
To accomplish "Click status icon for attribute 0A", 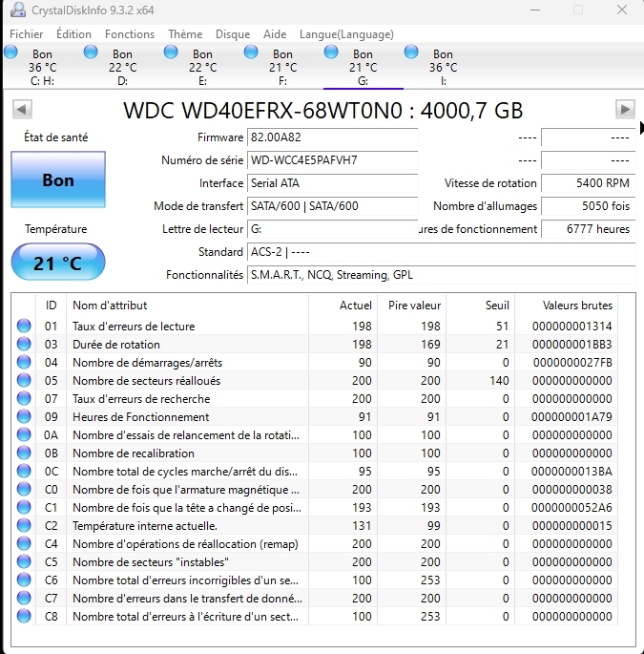I will pyautogui.click(x=24, y=434).
